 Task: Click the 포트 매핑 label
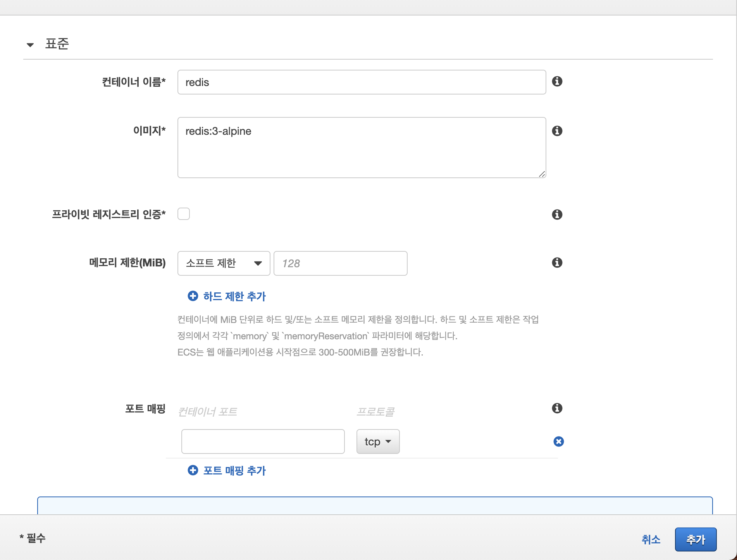145,409
